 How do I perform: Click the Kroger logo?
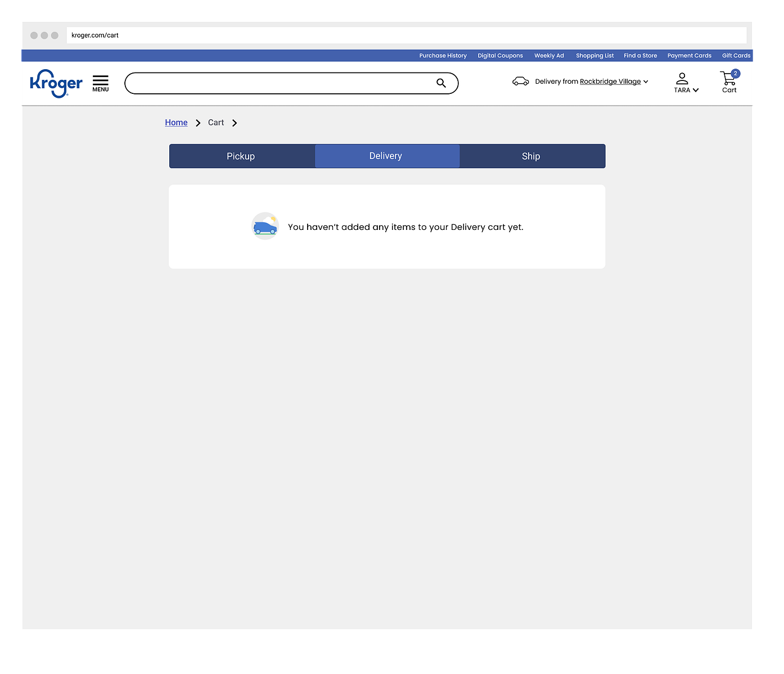[x=56, y=83]
